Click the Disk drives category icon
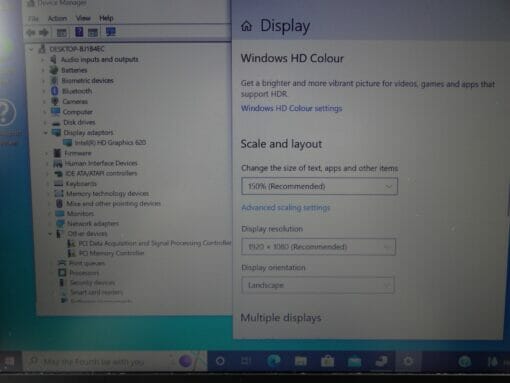 (x=56, y=123)
